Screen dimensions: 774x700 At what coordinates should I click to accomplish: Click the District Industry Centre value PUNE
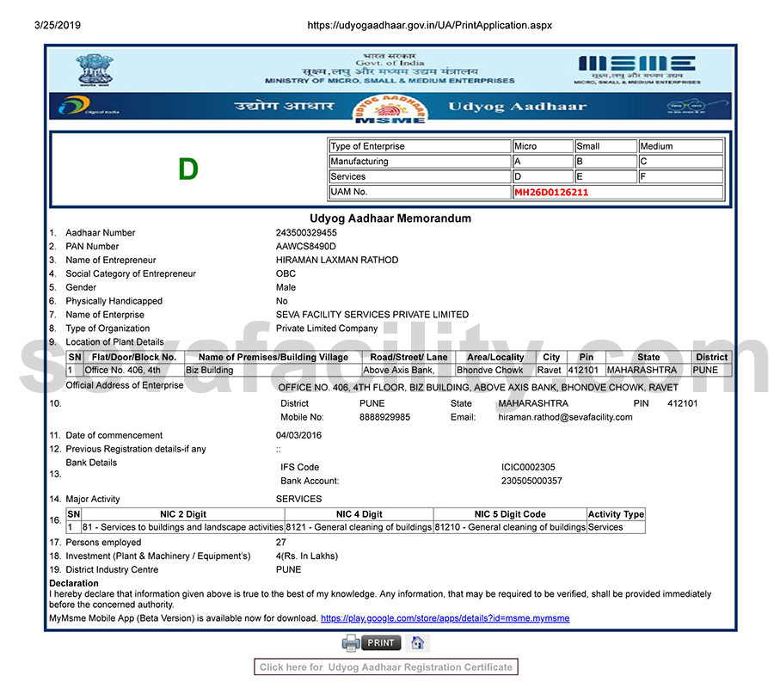tap(288, 569)
